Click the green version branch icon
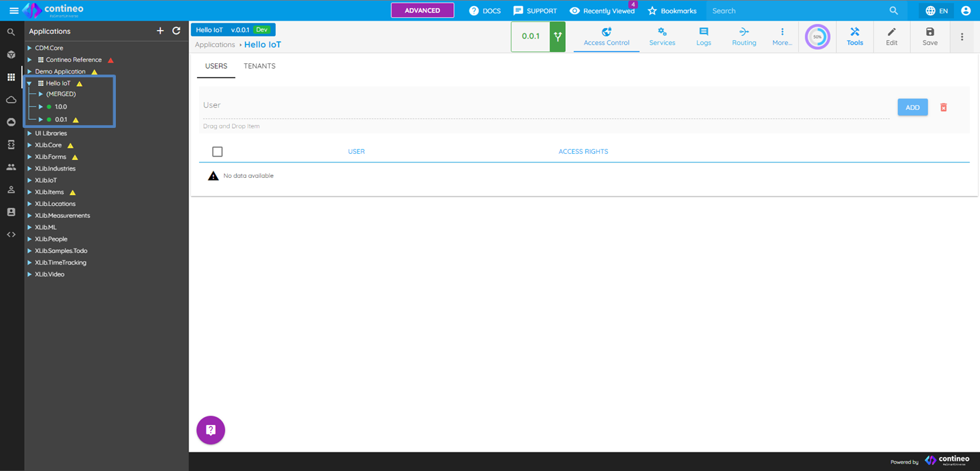This screenshot has height=471, width=980. click(x=557, y=37)
